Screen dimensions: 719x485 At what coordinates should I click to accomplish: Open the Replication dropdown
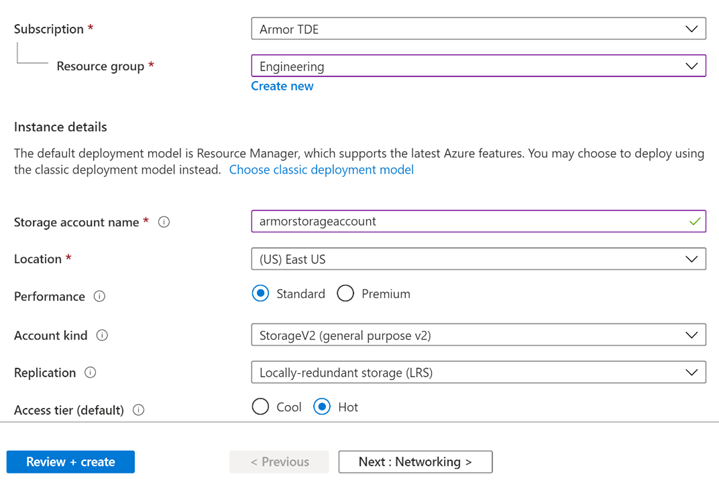(478, 372)
